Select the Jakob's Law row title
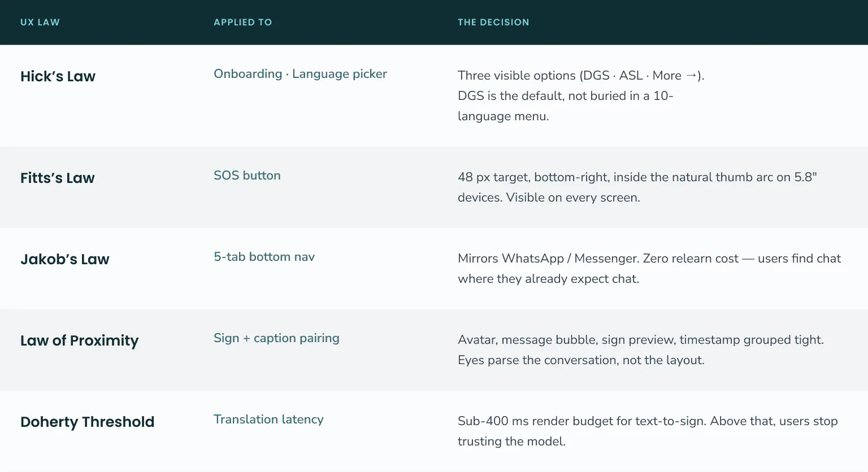868x472 pixels. point(65,259)
